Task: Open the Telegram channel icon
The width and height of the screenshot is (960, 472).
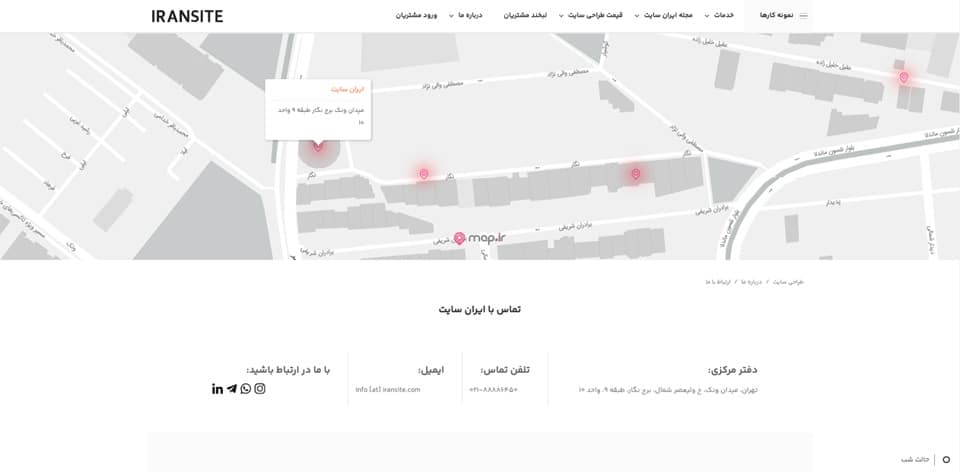Action: coord(231,389)
